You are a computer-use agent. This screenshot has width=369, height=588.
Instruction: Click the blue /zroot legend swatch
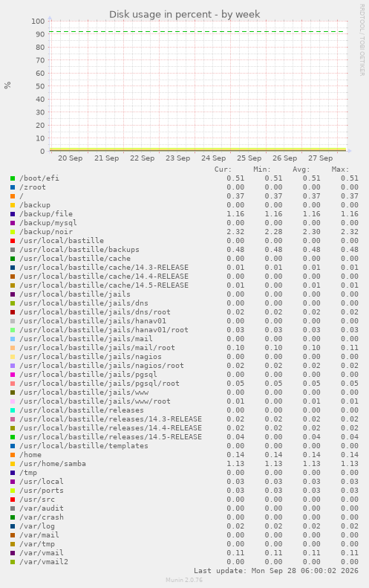(13, 187)
